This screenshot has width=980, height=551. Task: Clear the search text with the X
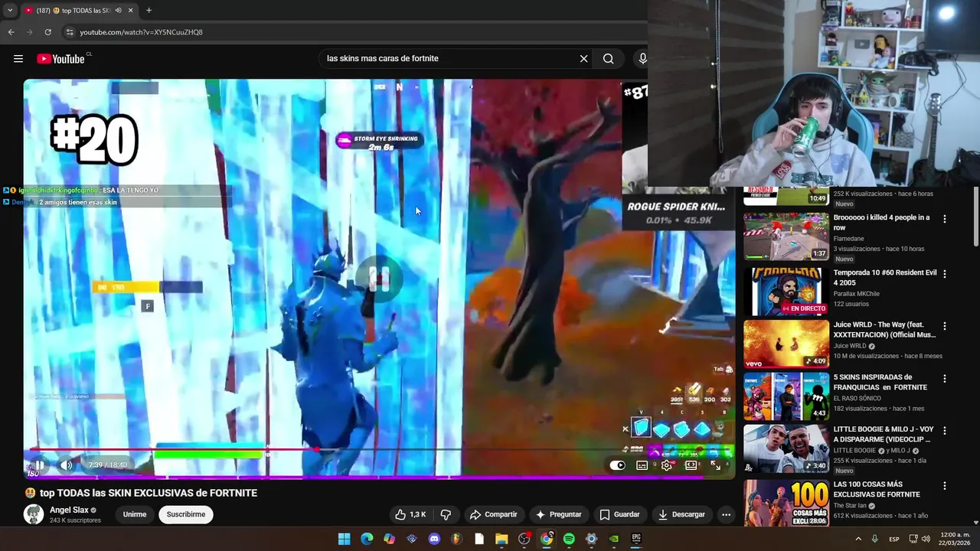click(583, 58)
